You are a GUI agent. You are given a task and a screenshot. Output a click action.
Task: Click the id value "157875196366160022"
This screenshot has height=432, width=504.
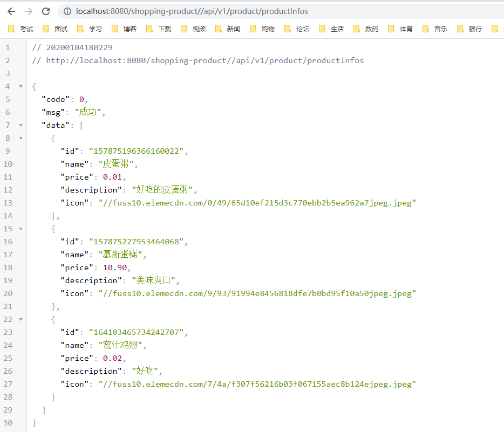pyautogui.click(x=137, y=151)
